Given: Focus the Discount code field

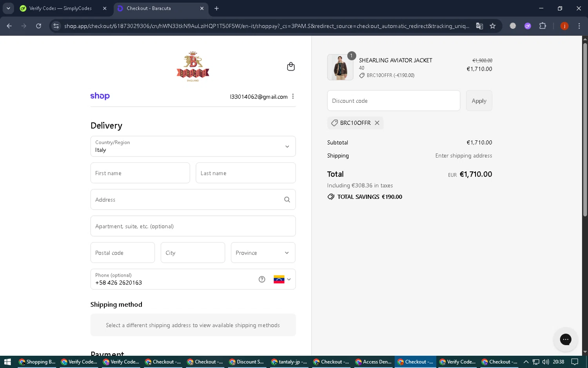Looking at the screenshot, I should (394, 101).
